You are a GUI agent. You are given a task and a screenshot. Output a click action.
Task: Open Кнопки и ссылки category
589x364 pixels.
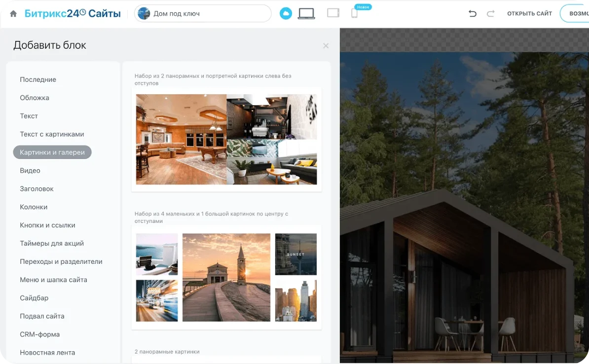tap(48, 225)
